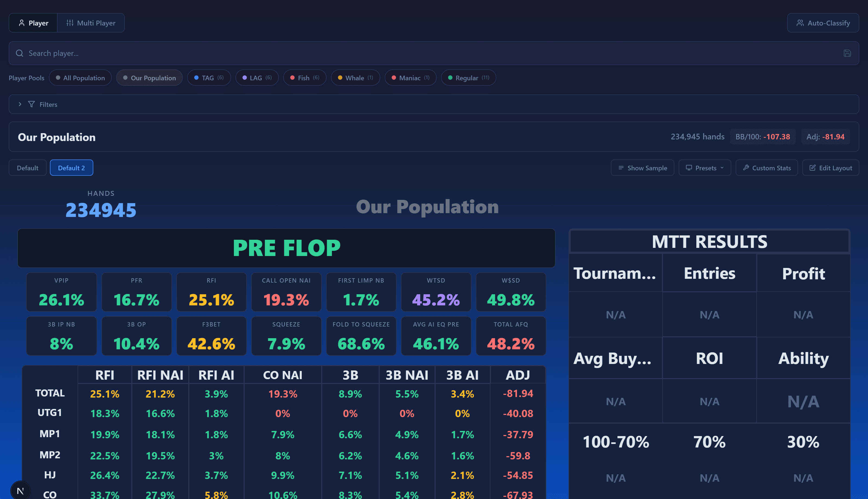
Task: Toggle the Fish player pool
Action: click(x=305, y=78)
